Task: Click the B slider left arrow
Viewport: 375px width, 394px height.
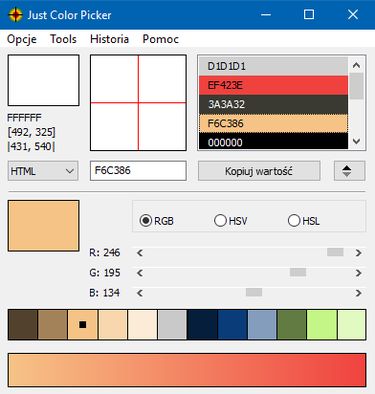Action: [140, 293]
